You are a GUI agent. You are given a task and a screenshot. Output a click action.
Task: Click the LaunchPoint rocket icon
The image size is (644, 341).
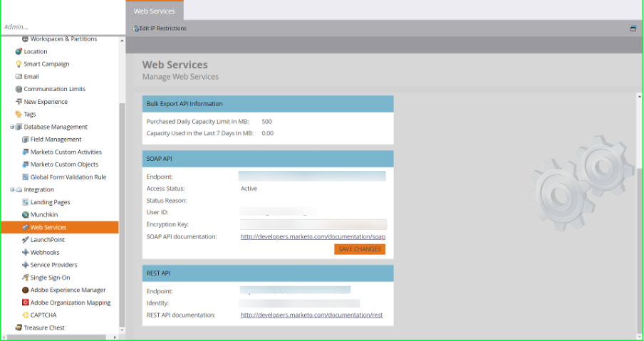point(25,240)
